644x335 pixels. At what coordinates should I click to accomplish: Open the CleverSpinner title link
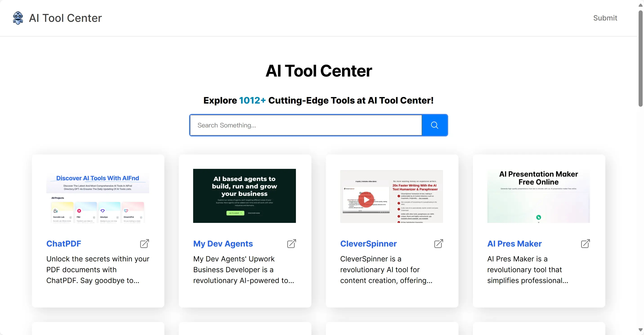coord(369,244)
